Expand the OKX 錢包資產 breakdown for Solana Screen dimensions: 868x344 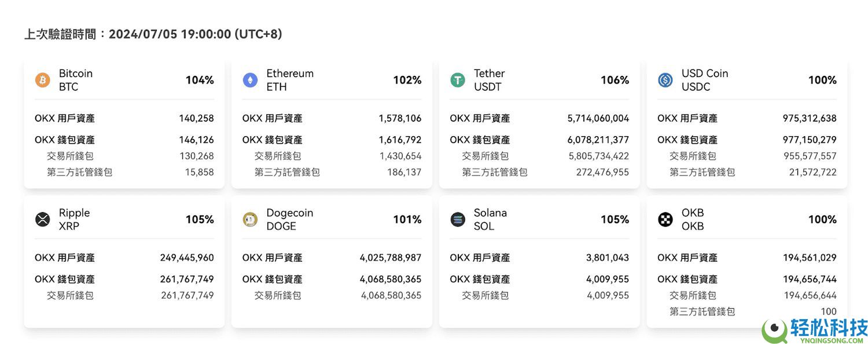coord(539,279)
